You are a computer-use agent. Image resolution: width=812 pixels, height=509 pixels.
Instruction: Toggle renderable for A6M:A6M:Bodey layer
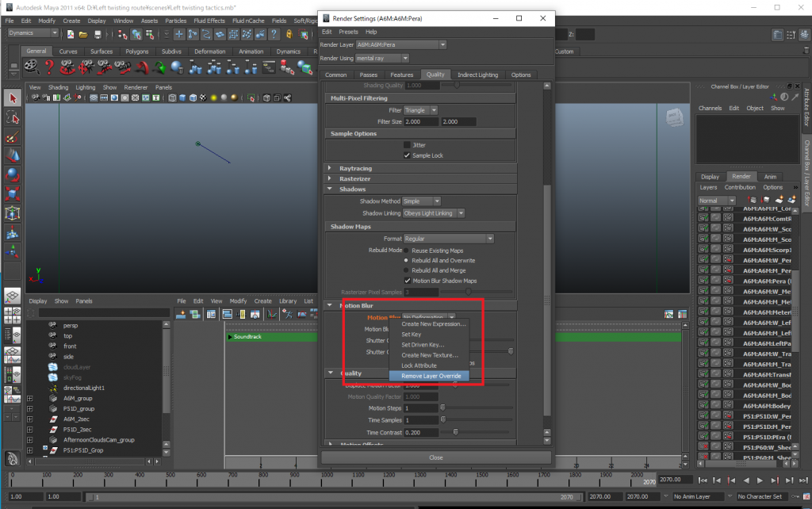tap(703, 405)
